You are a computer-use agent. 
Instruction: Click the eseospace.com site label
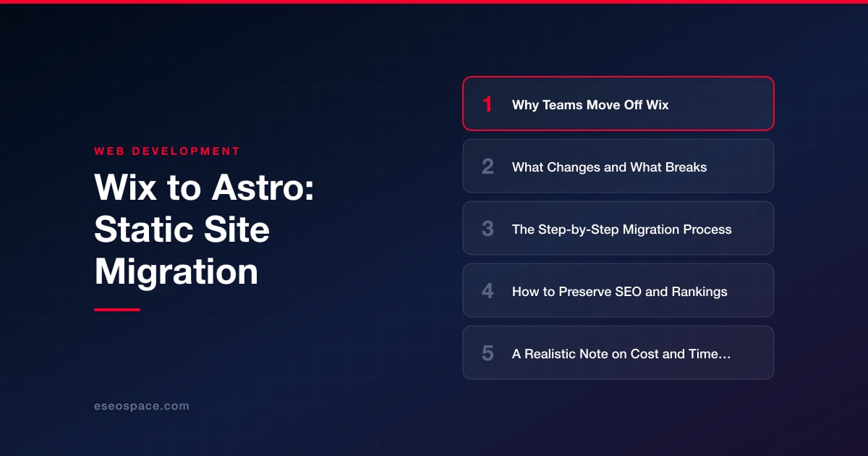pos(142,406)
